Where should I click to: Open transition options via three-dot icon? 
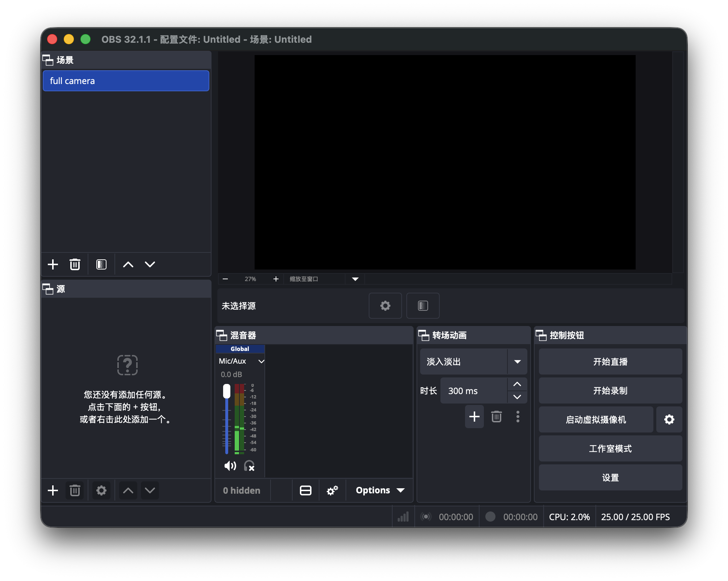click(x=518, y=417)
